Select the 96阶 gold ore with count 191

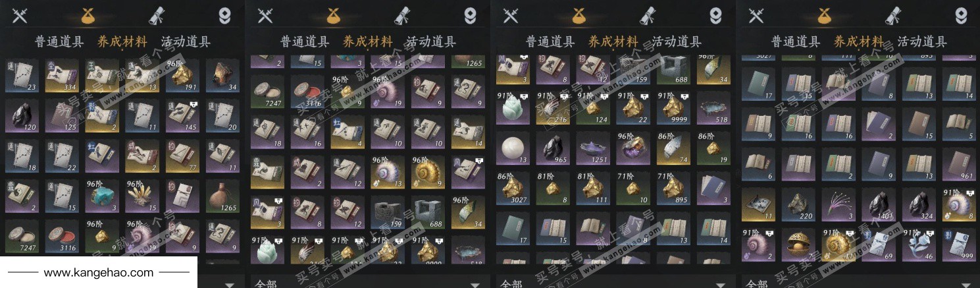(183, 76)
